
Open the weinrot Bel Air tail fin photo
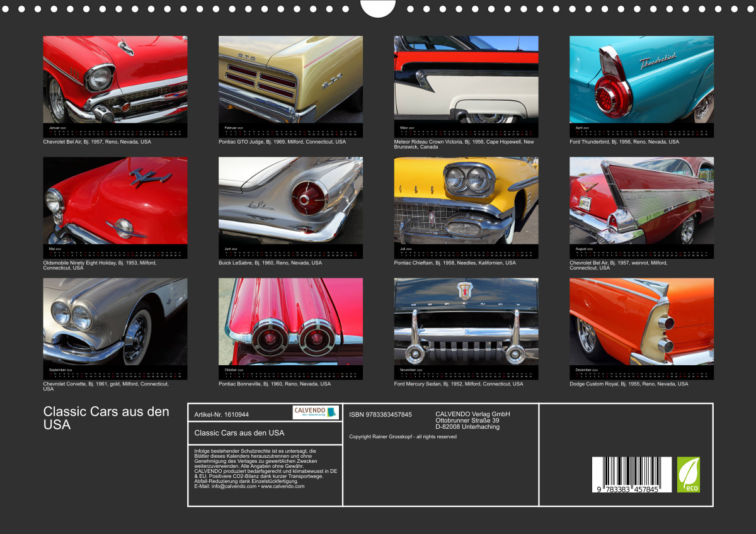[641, 200]
